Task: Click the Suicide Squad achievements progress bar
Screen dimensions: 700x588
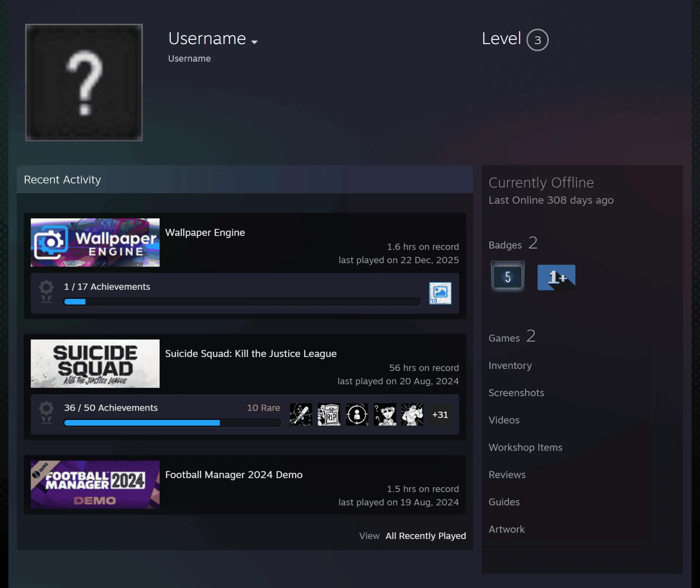Action: (x=172, y=423)
